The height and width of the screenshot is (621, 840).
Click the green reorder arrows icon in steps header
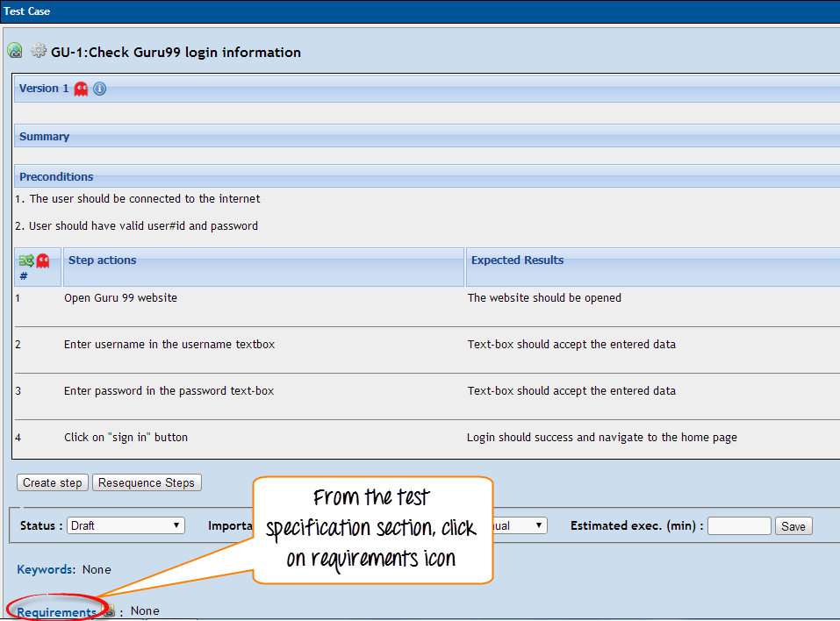26,261
